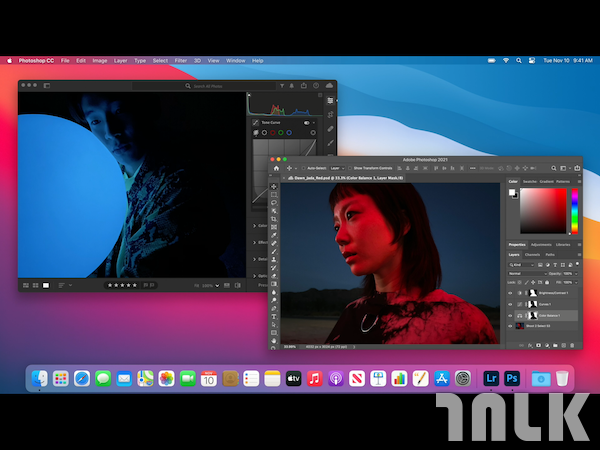The image size is (600, 450).
Task: Open the layer Opacity dropdown arrow
Action: [576, 274]
